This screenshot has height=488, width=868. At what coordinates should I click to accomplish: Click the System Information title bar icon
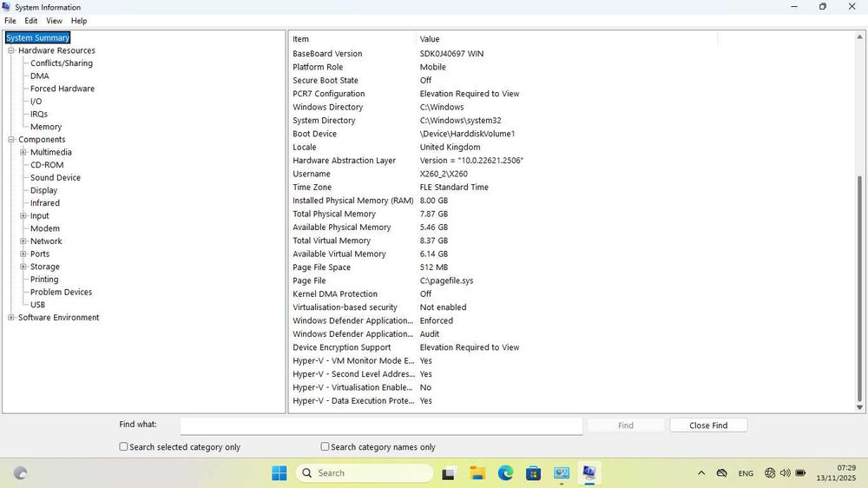(x=7, y=7)
